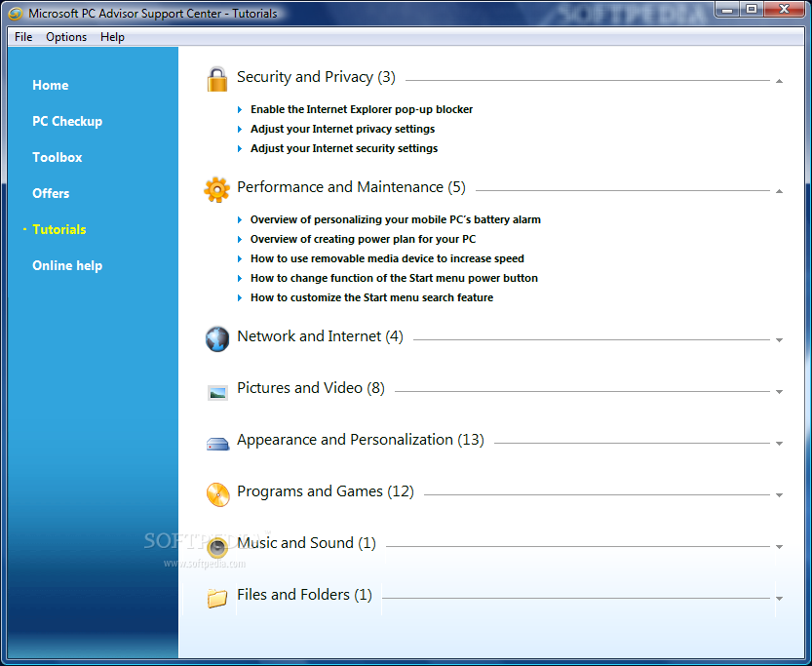Open PC Checkup in the sidebar
Viewport: 812px width, 666px height.
pyautogui.click(x=67, y=121)
